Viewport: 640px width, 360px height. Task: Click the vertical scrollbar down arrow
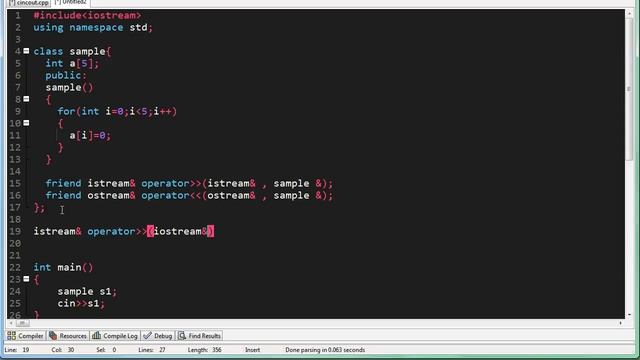coord(629,315)
